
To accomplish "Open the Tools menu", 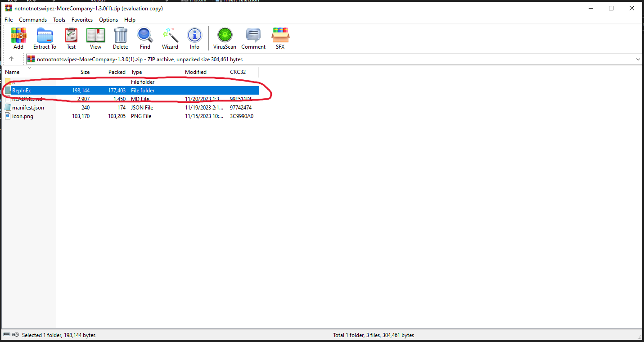I will pyautogui.click(x=59, y=20).
